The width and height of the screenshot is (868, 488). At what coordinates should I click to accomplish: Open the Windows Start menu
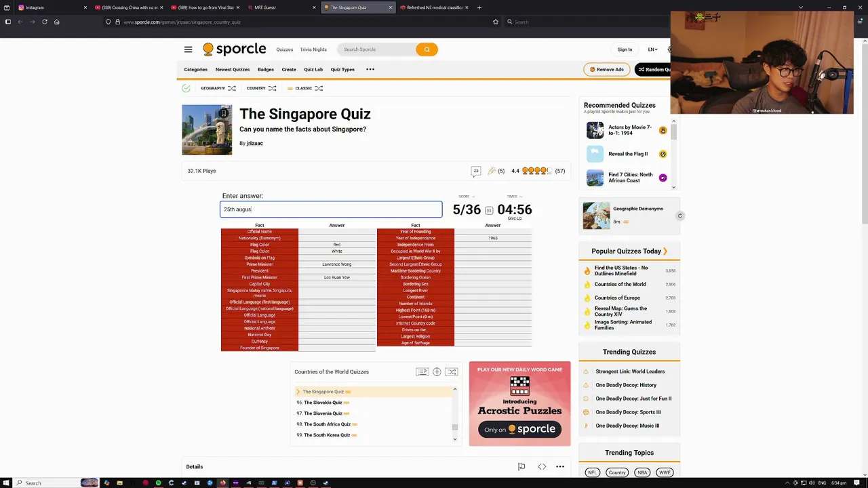click(7, 483)
